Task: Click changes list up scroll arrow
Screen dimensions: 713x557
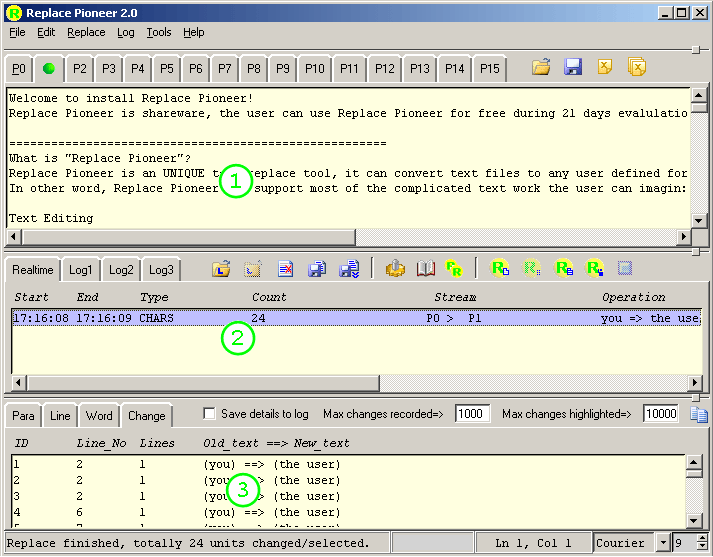Action: point(694,463)
